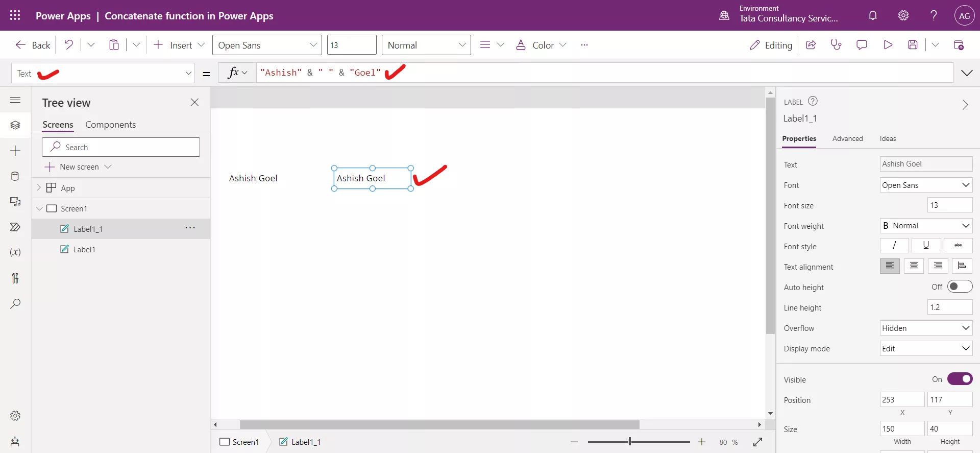
Task: Switch to the Screens tab
Action: [58, 125]
